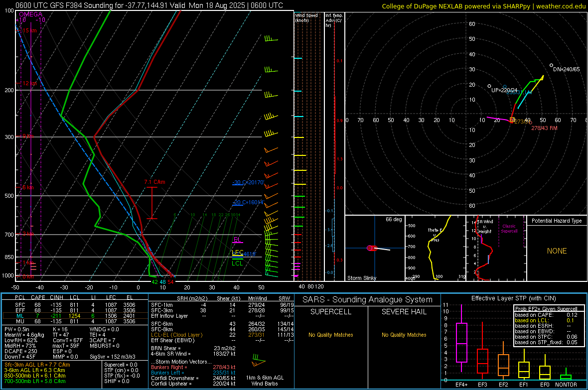Click the Inf. Temp. Adv. panel header
The height and width of the screenshot is (390, 588).
pyautogui.click(x=334, y=20)
